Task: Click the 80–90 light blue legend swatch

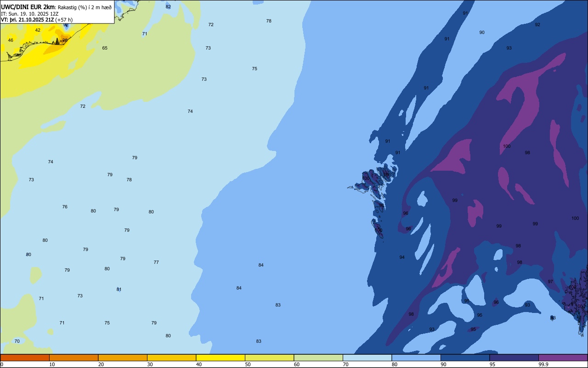Action: point(416,357)
